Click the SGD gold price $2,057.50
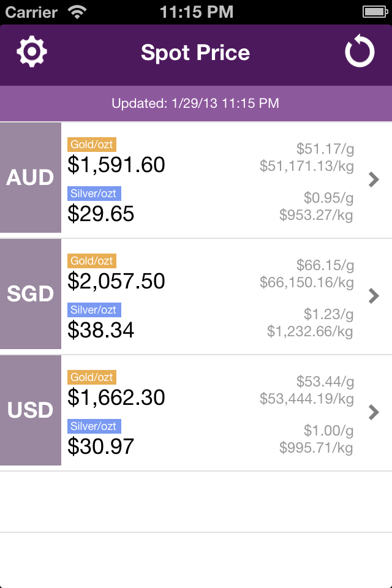The height and width of the screenshot is (588, 392). (116, 281)
